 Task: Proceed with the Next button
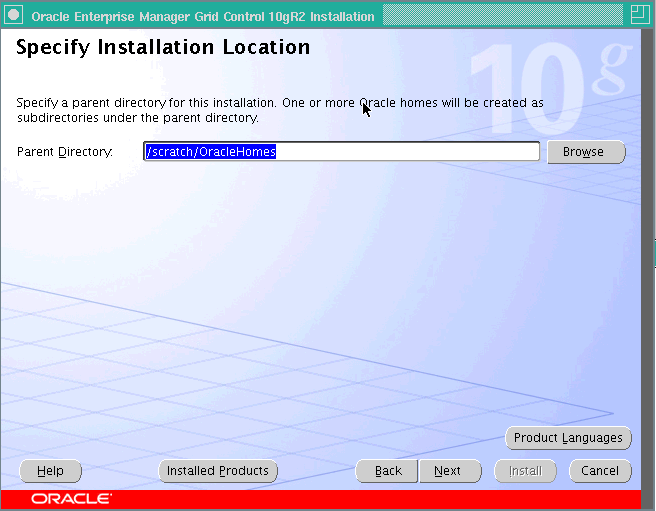[448, 471]
